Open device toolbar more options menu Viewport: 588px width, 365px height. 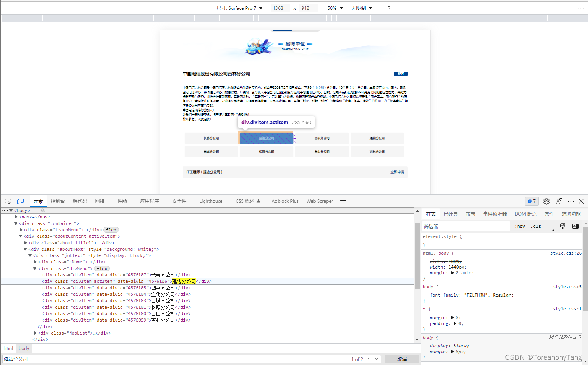[580, 8]
